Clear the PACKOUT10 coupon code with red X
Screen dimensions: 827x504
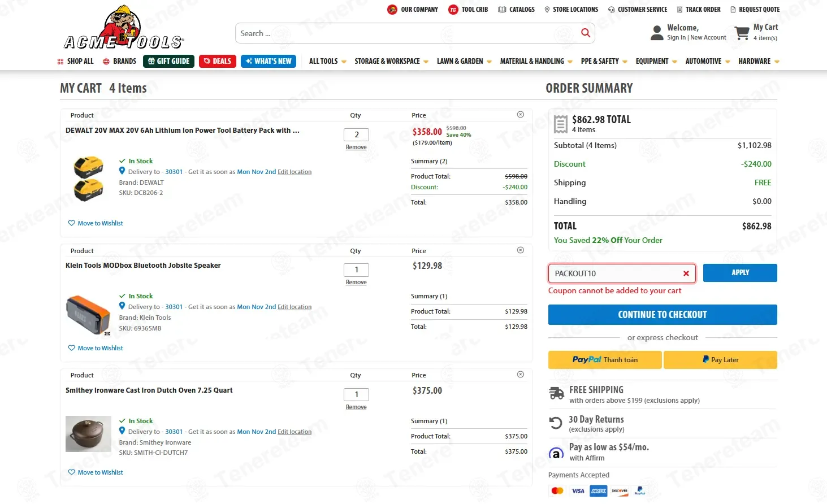click(x=686, y=273)
